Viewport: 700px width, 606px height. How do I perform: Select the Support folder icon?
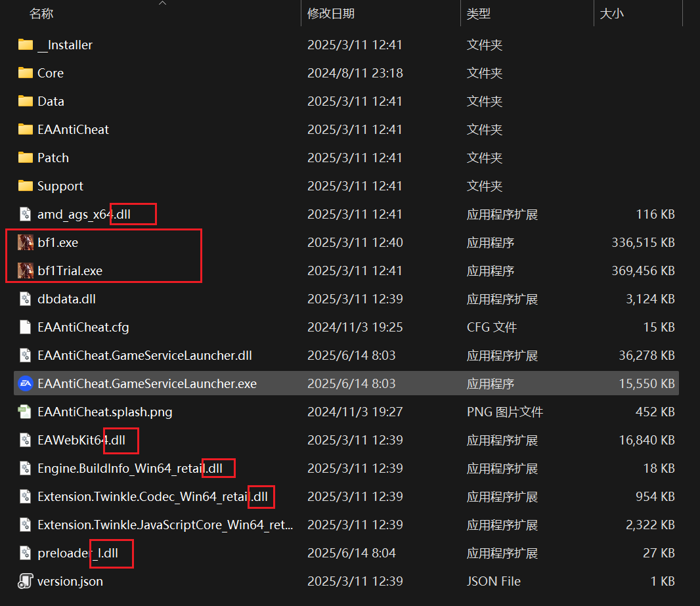tap(26, 186)
